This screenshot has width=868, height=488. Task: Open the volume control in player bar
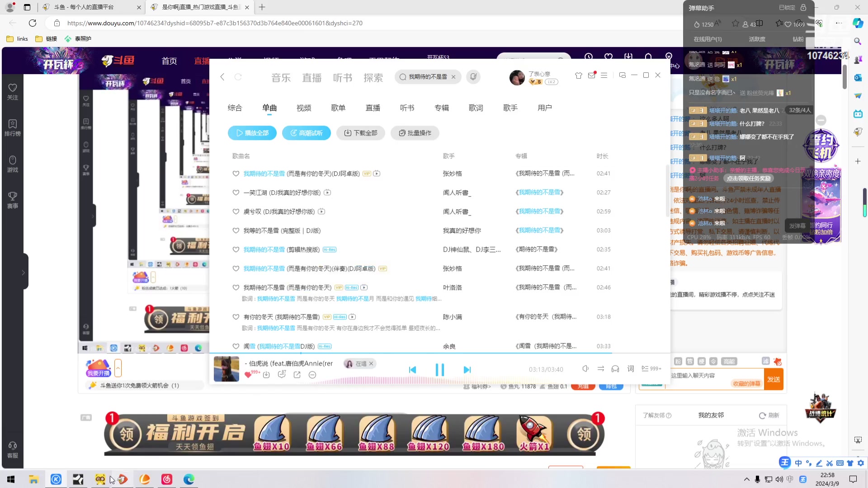coord(585,369)
